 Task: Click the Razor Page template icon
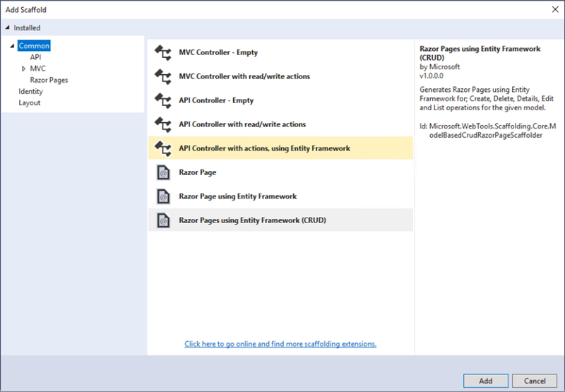[163, 172]
